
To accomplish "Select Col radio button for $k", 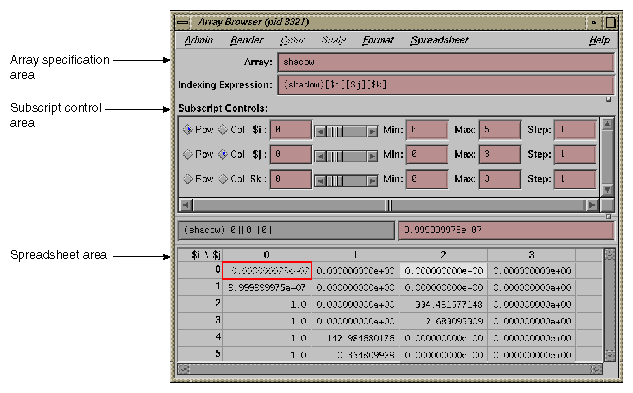I will point(223,179).
